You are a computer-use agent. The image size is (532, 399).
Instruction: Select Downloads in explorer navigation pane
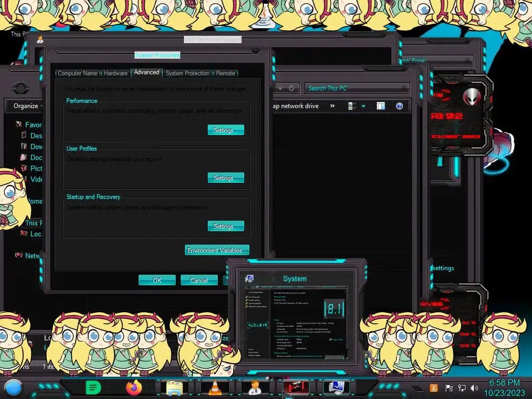31,146
